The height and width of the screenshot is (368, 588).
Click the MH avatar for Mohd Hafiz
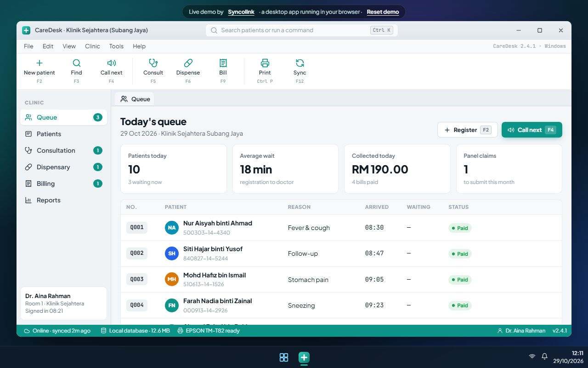tap(171, 279)
